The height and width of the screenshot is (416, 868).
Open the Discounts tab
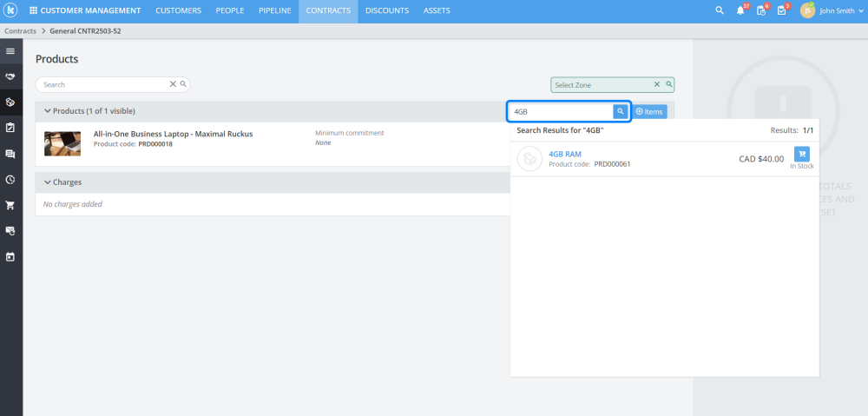[x=387, y=10]
